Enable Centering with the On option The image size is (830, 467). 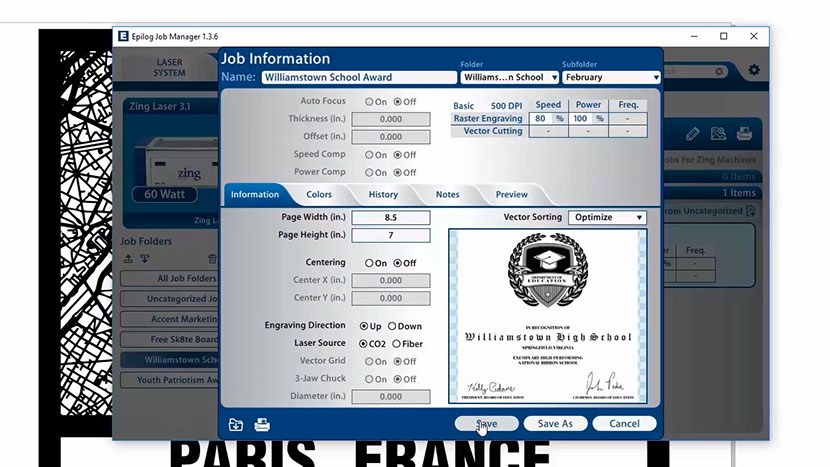pyautogui.click(x=369, y=263)
